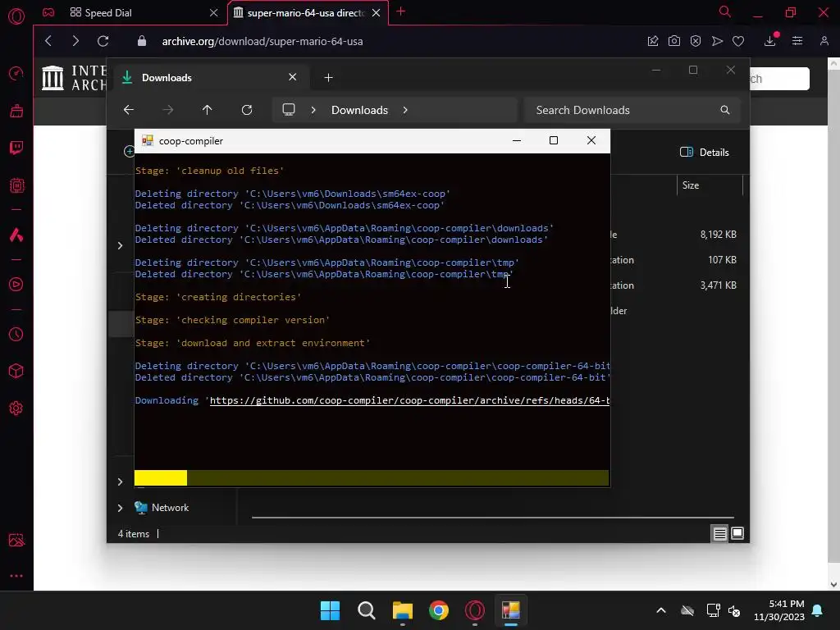The width and height of the screenshot is (840, 630).
Task: Open Windows taskbar search
Action: click(367, 610)
